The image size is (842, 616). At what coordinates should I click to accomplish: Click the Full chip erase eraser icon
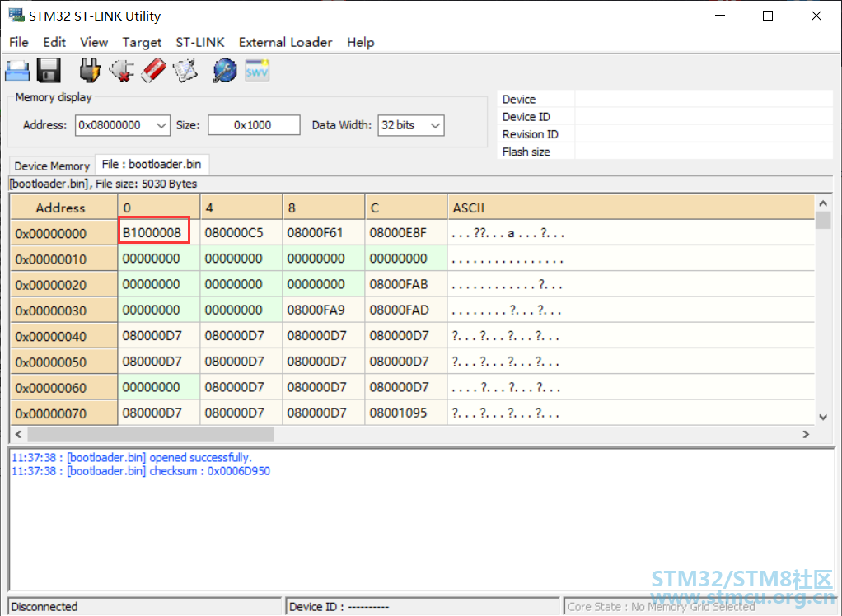click(x=153, y=70)
